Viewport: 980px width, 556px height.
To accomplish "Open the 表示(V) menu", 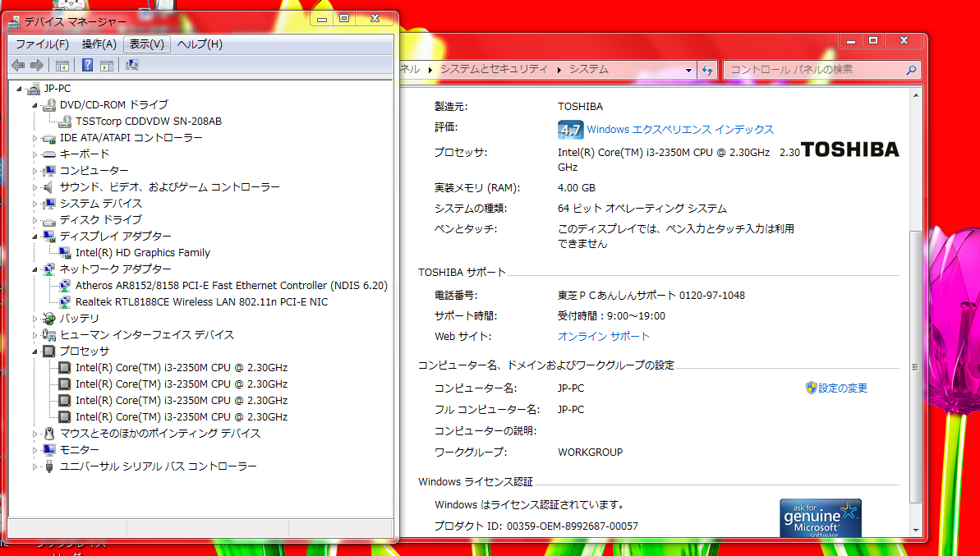I will pos(147,44).
